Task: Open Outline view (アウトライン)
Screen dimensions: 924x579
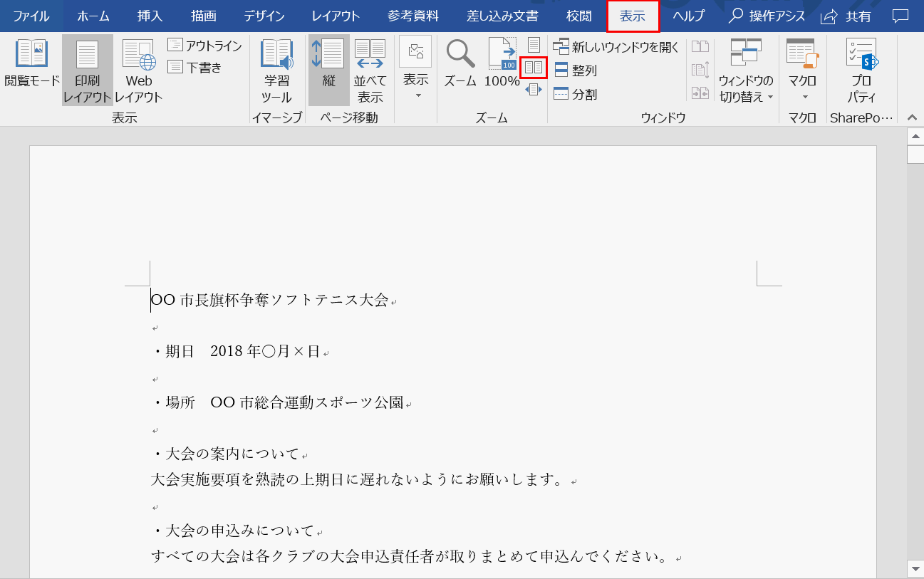Action: tap(204, 46)
